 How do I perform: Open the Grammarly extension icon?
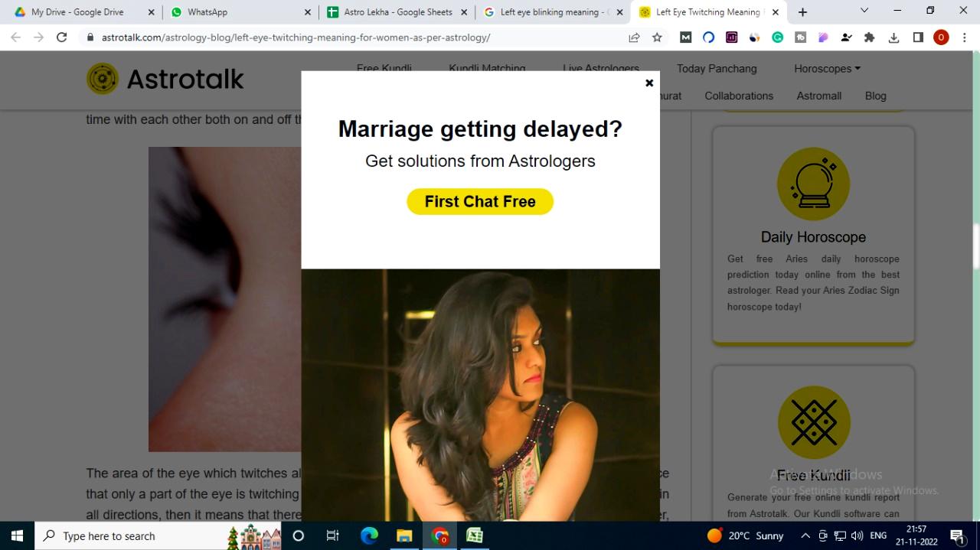pos(777,37)
